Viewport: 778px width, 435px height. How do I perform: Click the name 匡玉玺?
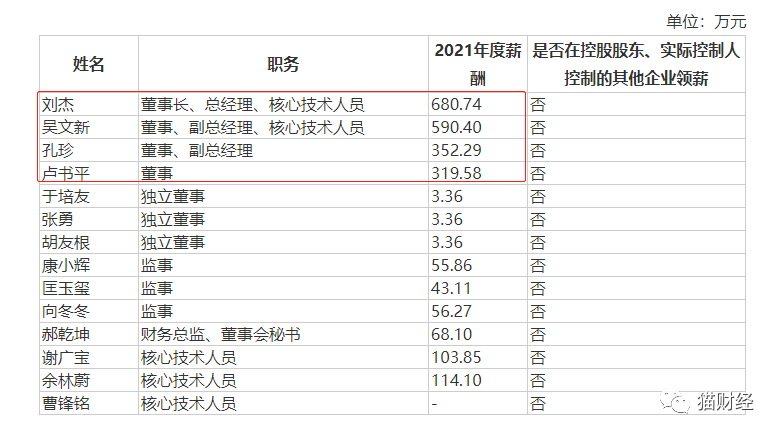tap(65, 289)
